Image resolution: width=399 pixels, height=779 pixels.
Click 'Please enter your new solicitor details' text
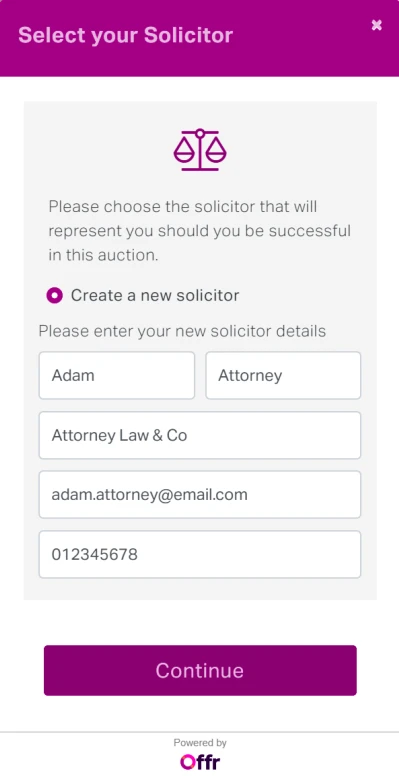click(182, 331)
